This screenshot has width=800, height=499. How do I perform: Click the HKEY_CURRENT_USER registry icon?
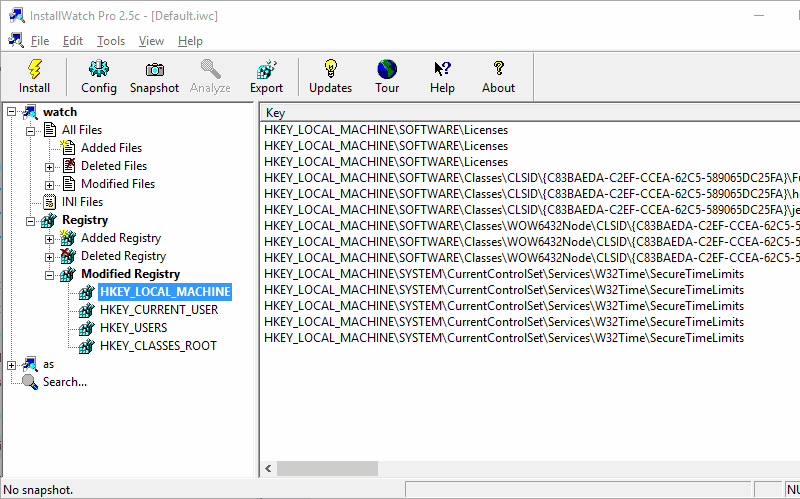point(87,310)
